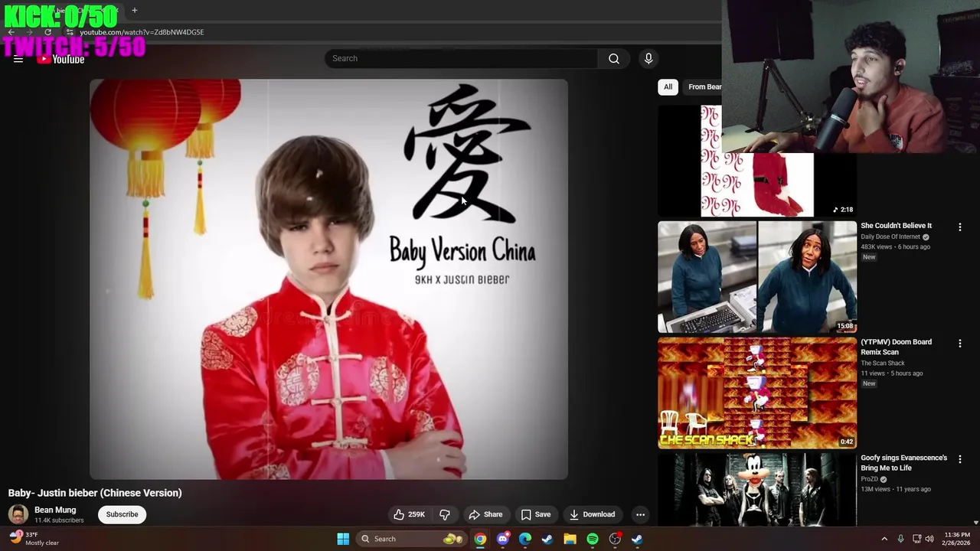Select the All filter chip
The image size is (980, 551).
[x=668, y=86]
